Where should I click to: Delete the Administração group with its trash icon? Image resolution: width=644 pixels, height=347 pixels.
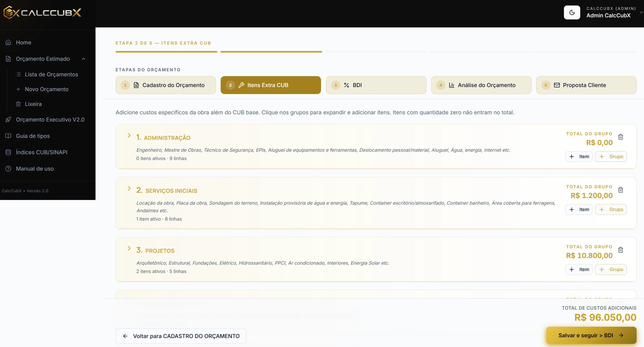pos(620,137)
